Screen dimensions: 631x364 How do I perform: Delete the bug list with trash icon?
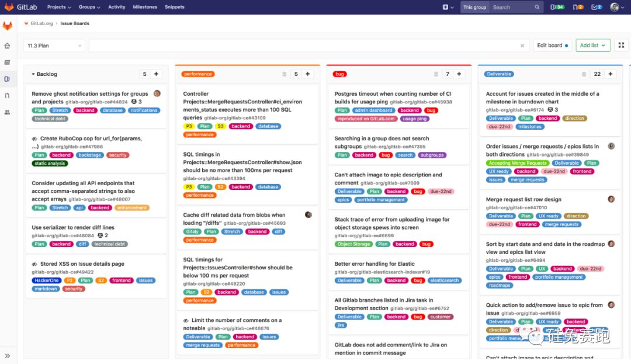(436, 74)
